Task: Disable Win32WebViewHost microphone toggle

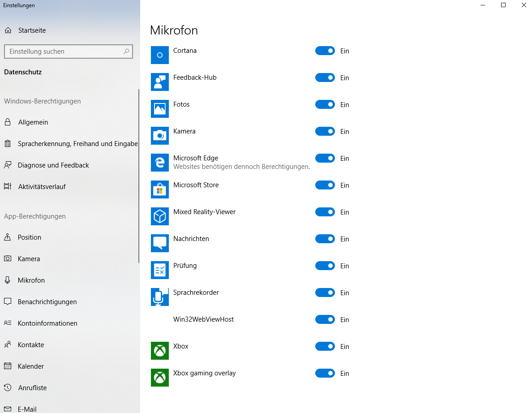Action: coord(325,319)
